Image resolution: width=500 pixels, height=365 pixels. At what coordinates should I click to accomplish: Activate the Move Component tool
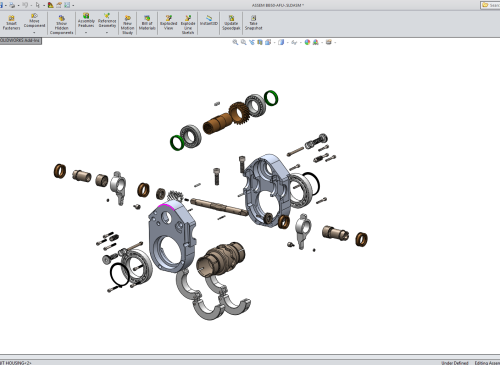click(34, 21)
